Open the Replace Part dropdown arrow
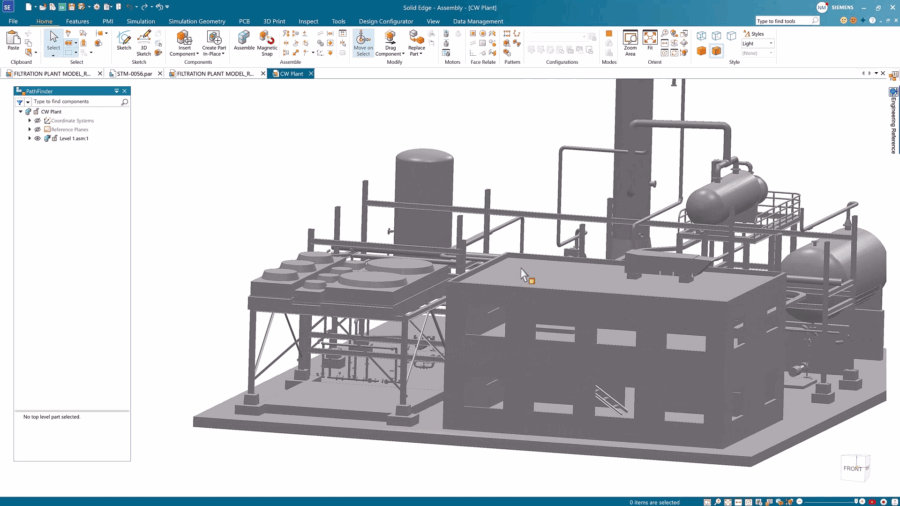The image size is (900, 506). point(421,54)
